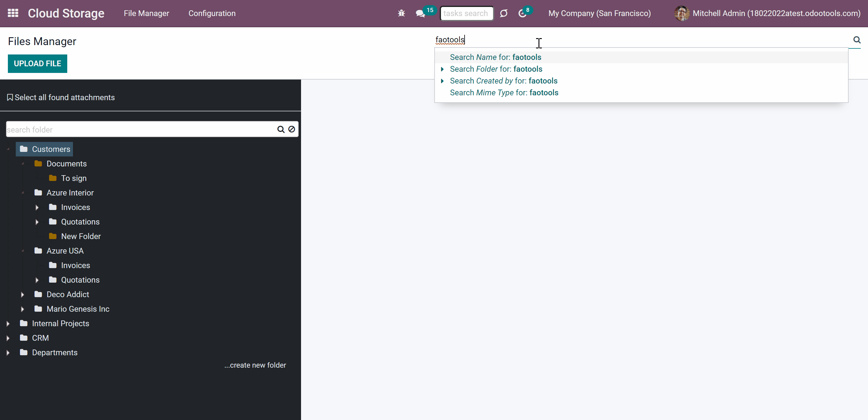
Task: Expand Quotations under Azure USA
Action: (x=37, y=280)
